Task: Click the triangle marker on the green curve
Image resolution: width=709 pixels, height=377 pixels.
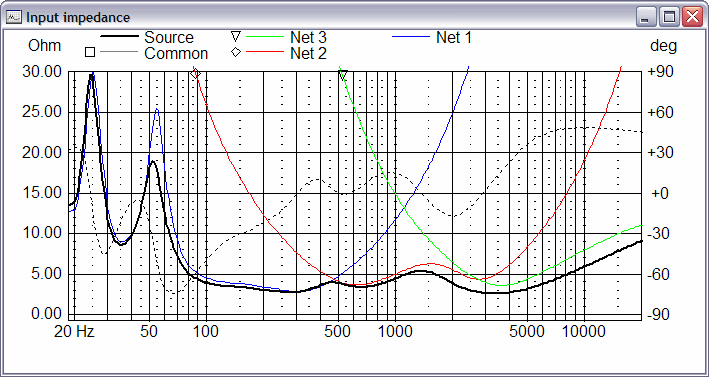Action: tap(343, 74)
